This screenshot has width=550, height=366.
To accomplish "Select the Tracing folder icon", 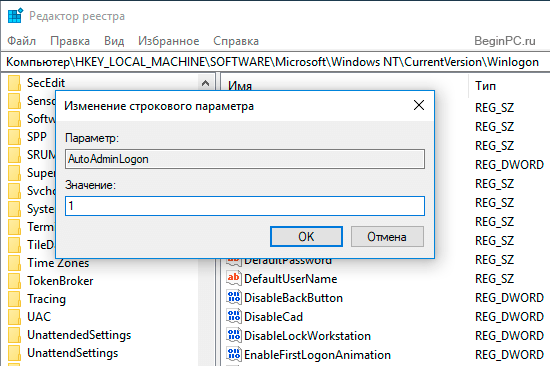I will 14,299.
